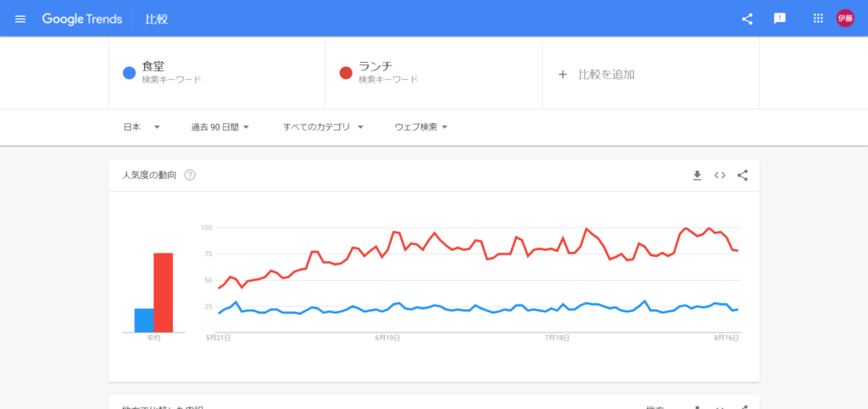Click the 比較を追加 button
Screen dimensions: 868x409
[598, 74]
